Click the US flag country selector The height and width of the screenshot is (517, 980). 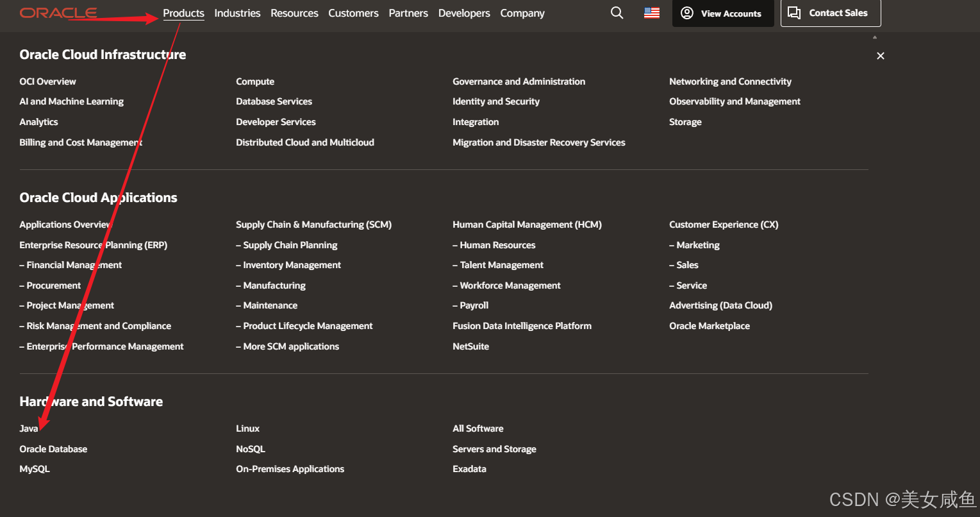coord(652,13)
